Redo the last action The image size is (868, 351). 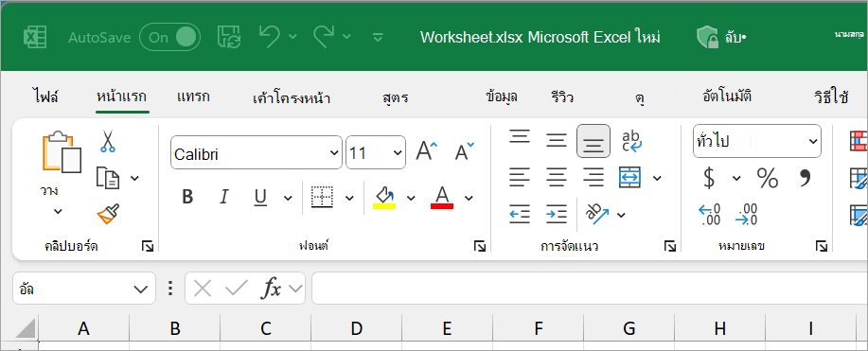click(x=324, y=37)
